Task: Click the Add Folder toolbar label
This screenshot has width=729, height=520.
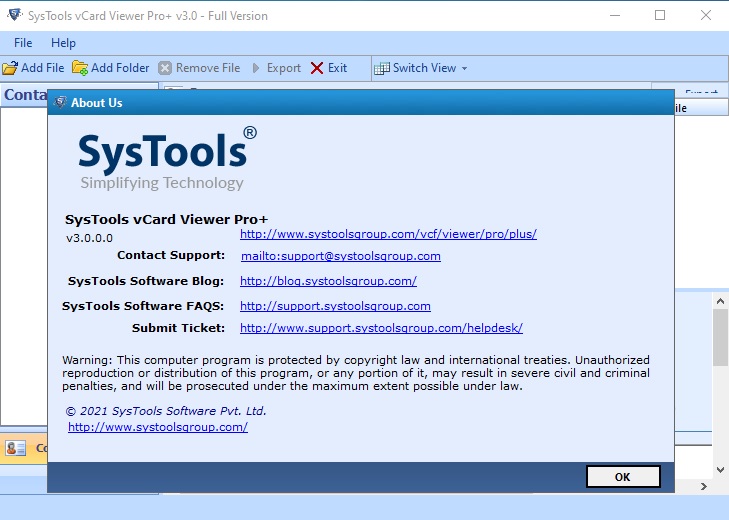Action: point(120,68)
